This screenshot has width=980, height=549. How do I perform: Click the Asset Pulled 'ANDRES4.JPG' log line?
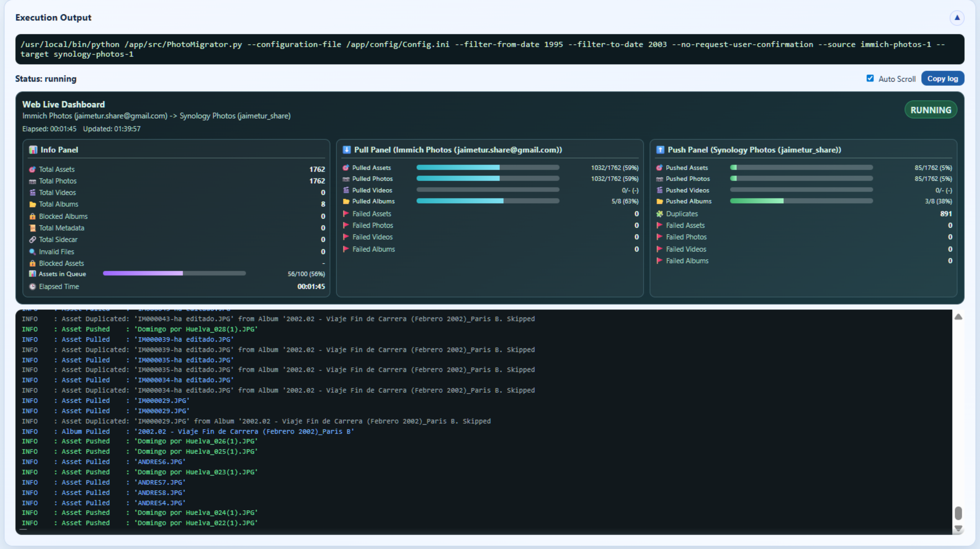point(104,503)
